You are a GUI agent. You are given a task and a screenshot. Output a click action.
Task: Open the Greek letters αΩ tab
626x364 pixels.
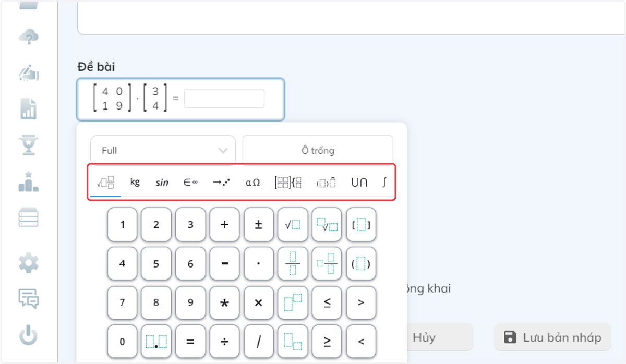[x=252, y=183]
